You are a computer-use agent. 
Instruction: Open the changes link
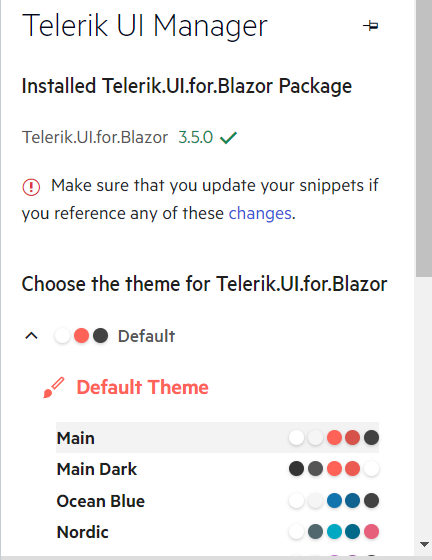[260, 214]
